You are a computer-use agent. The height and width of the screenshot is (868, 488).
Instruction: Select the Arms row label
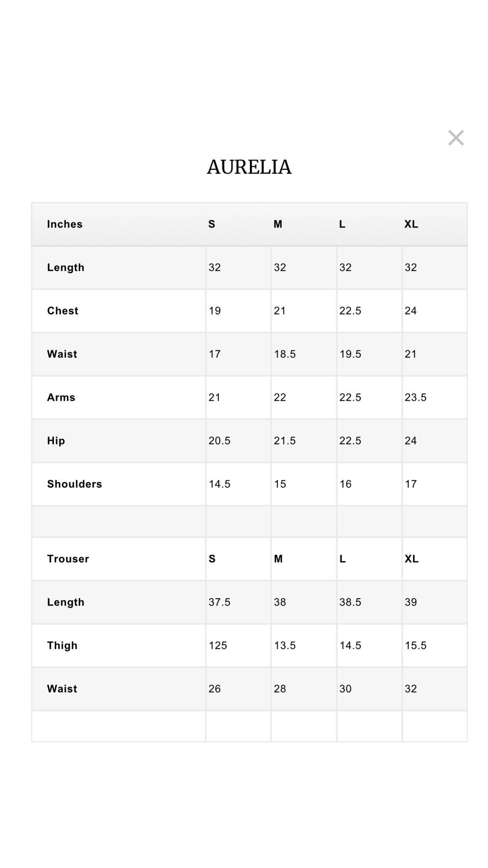pos(61,397)
